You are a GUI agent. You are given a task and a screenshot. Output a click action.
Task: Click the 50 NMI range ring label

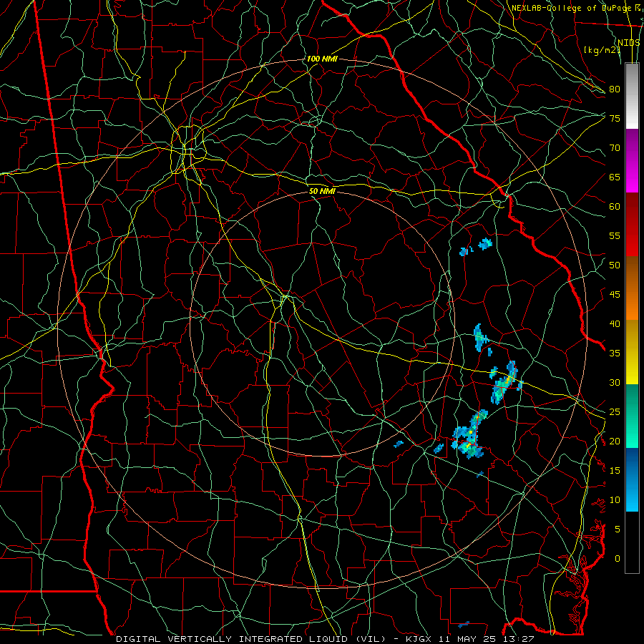[322, 191]
